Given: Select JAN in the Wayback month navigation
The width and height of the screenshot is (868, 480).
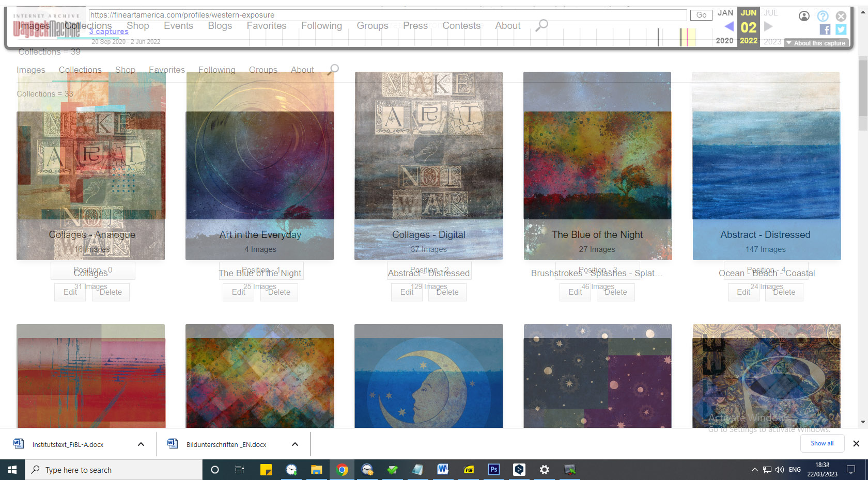Looking at the screenshot, I should click(725, 13).
